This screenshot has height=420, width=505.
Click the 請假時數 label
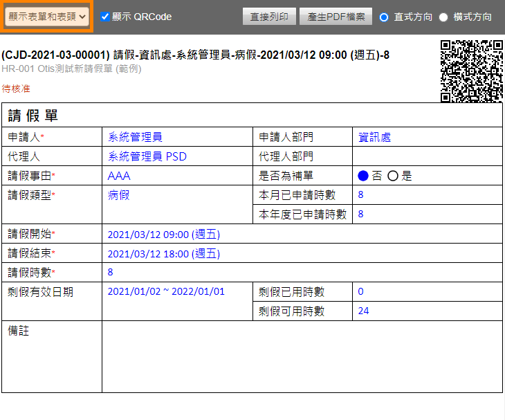point(30,273)
